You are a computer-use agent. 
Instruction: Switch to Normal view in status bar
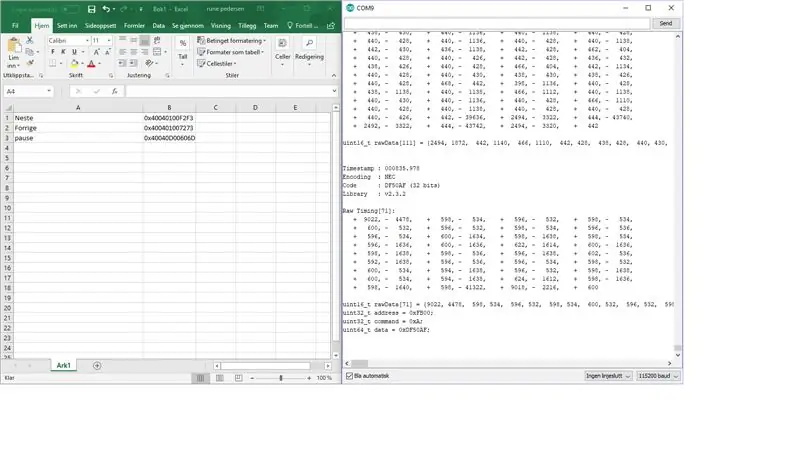(x=200, y=378)
